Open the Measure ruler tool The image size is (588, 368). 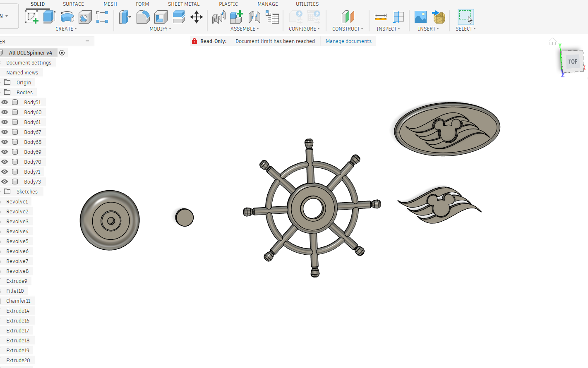pos(380,17)
